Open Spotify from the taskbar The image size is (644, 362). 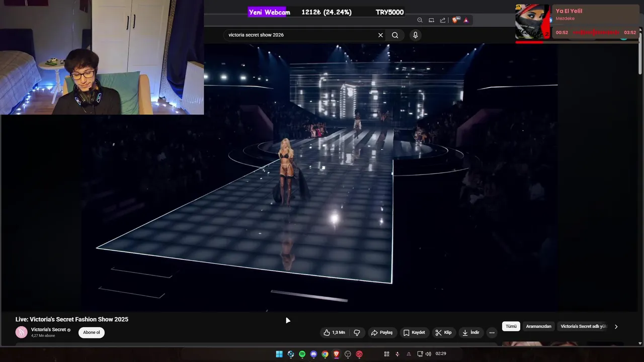(x=302, y=354)
